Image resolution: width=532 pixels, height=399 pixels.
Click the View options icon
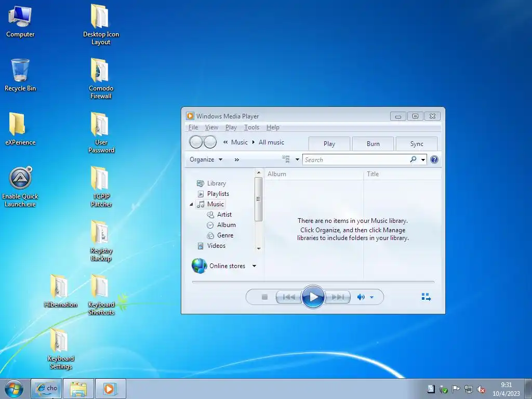point(286,159)
